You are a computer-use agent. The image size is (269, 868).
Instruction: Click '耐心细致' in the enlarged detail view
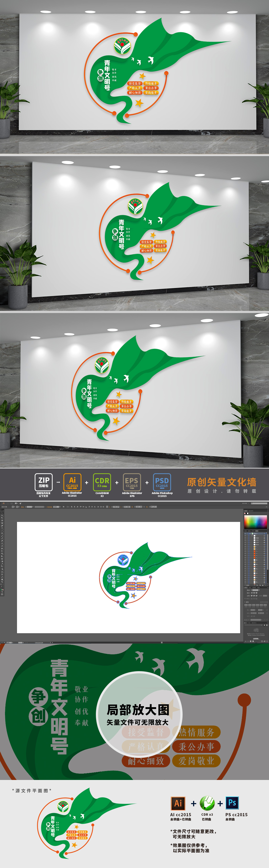(146, 761)
